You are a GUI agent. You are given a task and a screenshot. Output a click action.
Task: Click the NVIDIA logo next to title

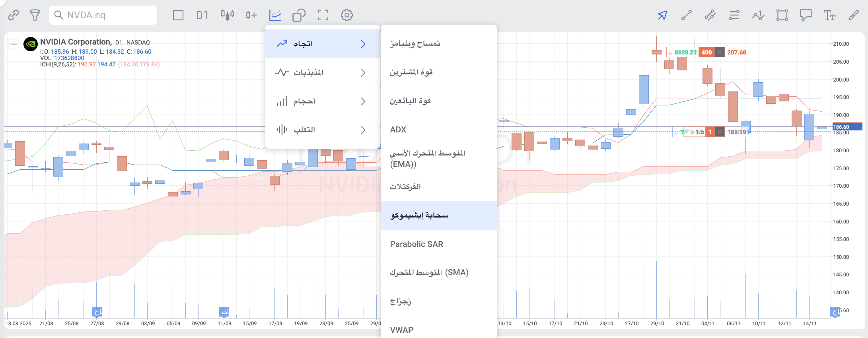[x=31, y=44]
